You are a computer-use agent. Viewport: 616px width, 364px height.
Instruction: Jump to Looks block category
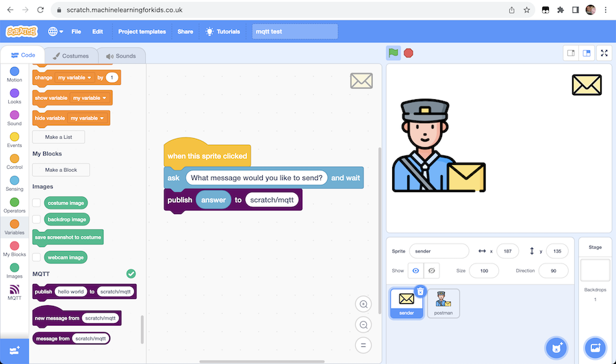[14, 96]
